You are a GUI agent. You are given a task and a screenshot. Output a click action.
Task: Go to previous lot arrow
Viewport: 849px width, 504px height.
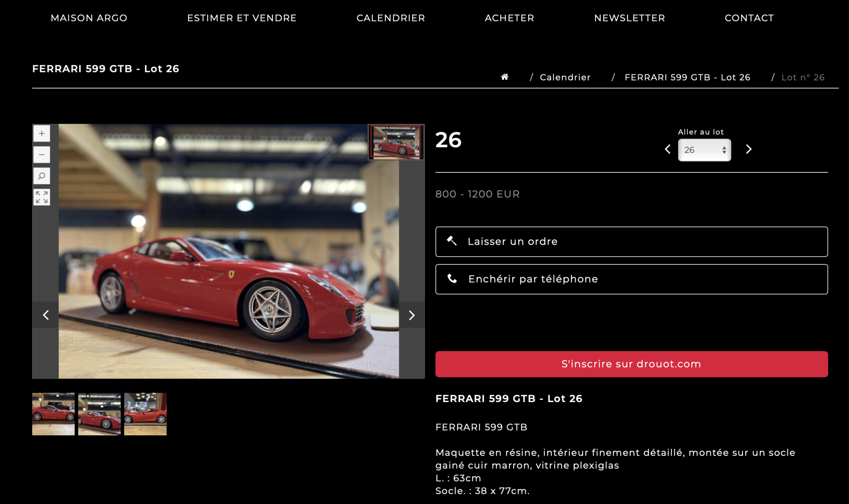[x=667, y=149]
